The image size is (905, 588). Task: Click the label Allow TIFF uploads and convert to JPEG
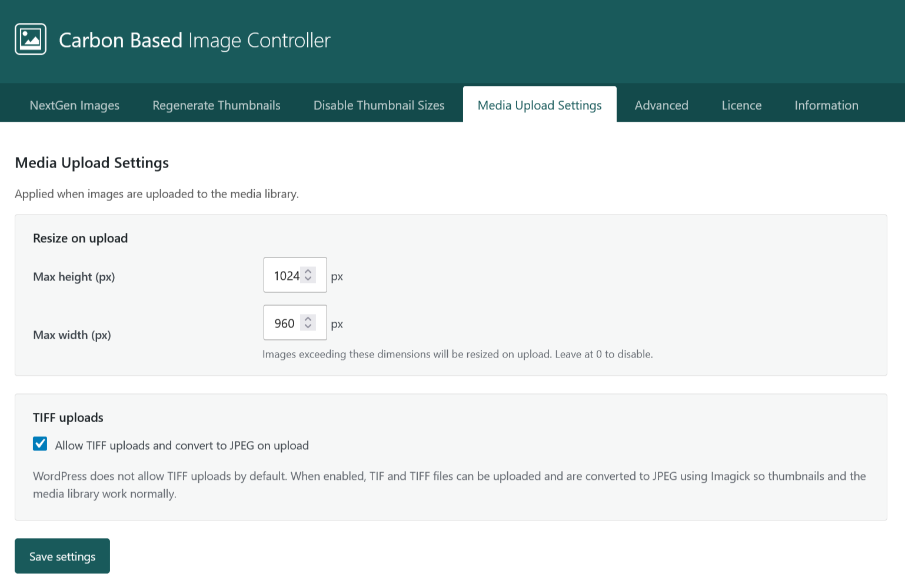tap(182, 446)
